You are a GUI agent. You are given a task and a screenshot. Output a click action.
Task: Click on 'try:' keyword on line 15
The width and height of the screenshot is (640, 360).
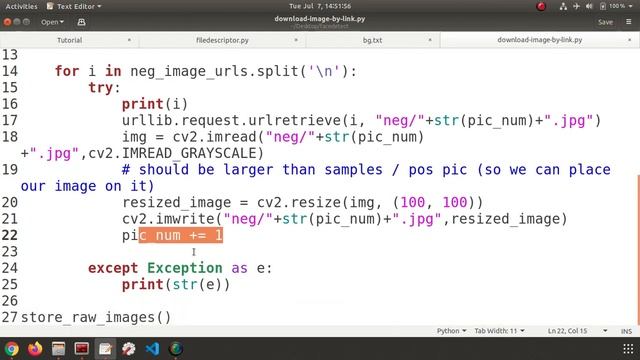point(104,88)
